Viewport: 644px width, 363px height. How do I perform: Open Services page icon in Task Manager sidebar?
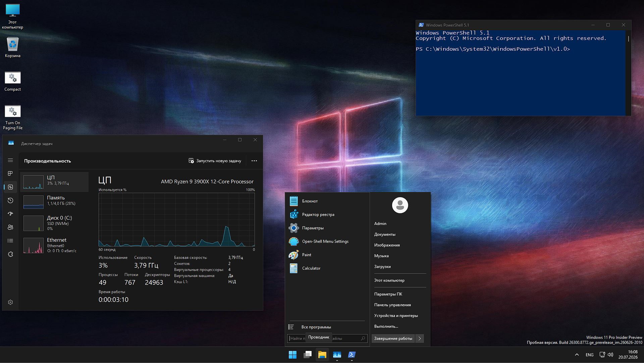tap(10, 254)
